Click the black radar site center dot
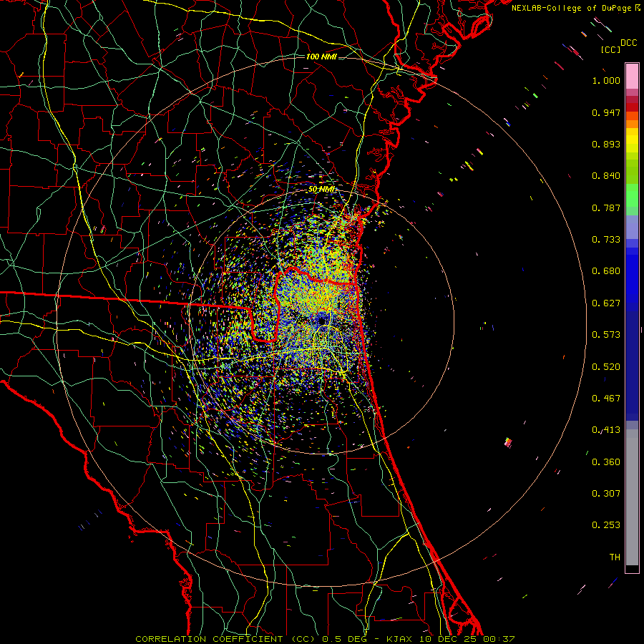The height and width of the screenshot is (644, 644). [323, 320]
